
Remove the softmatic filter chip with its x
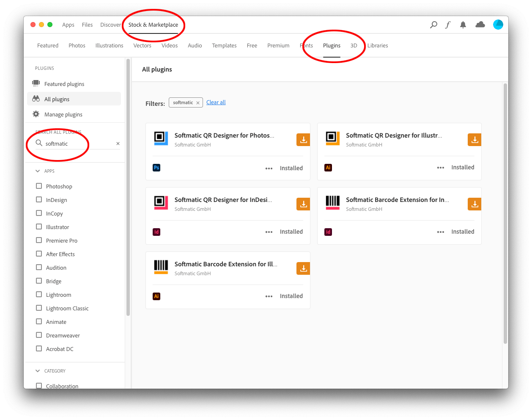pyautogui.click(x=197, y=103)
